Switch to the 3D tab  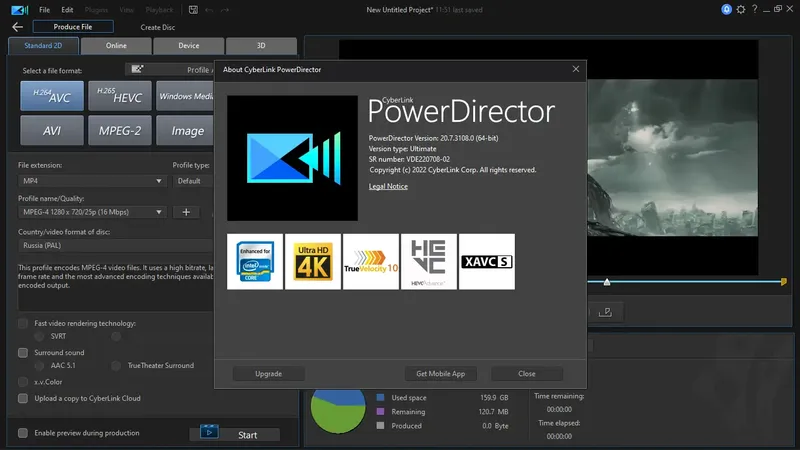tap(261, 45)
